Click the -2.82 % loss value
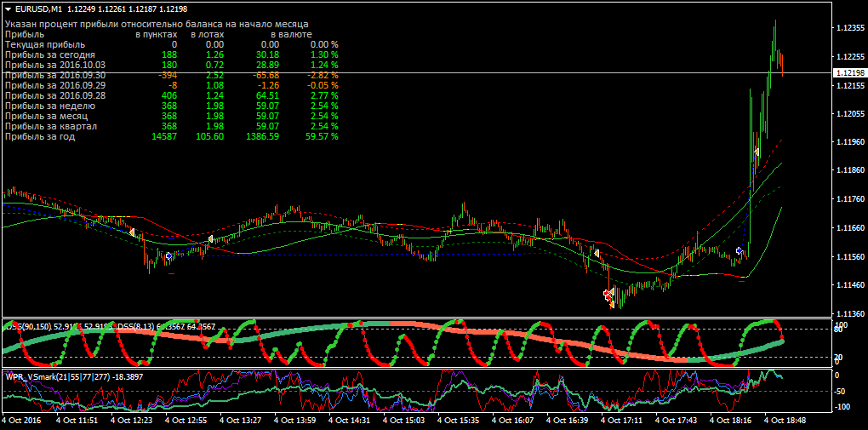Image resolution: width=868 pixels, height=430 pixels. [323, 75]
